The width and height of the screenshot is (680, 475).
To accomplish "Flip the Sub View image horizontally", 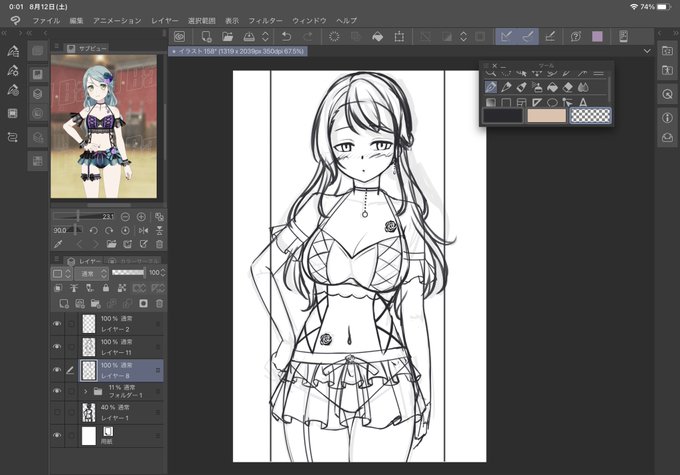I will click(x=144, y=230).
